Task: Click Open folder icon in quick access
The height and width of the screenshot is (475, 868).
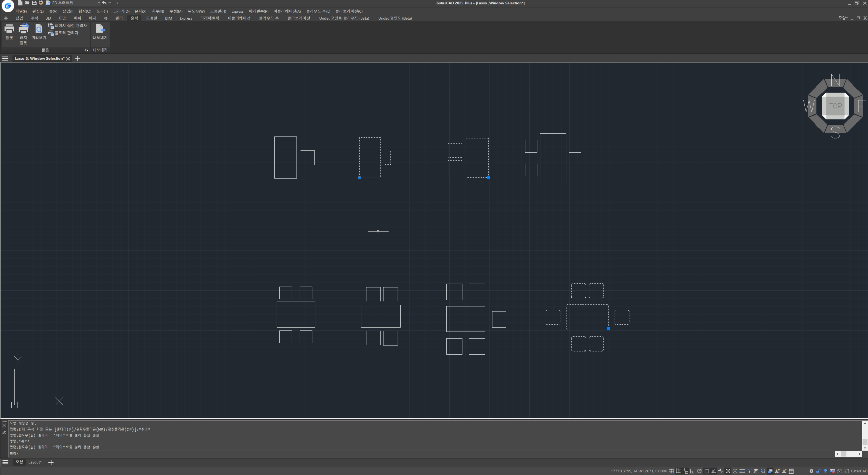Action: [27, 3]
